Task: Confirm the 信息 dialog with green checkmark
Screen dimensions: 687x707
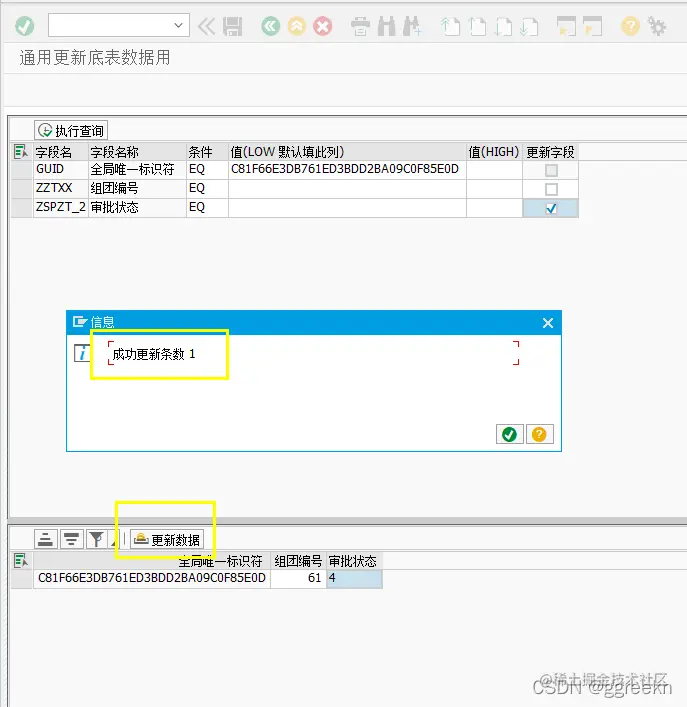Action: click(509, 434)
